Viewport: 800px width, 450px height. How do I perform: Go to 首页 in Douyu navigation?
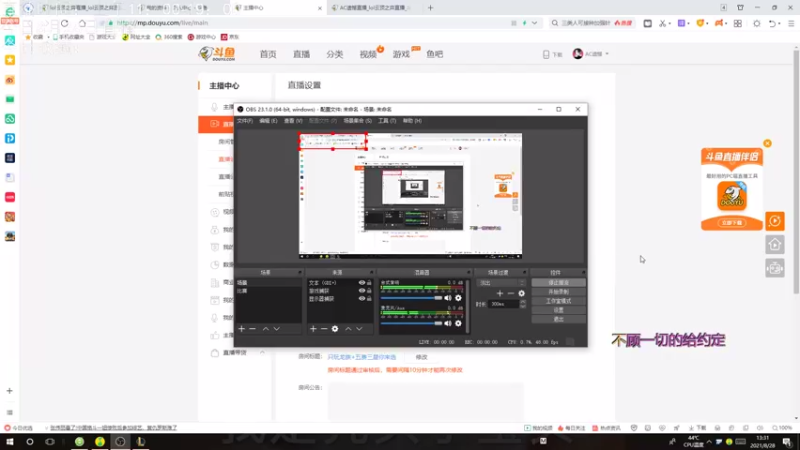click(268, 54)
